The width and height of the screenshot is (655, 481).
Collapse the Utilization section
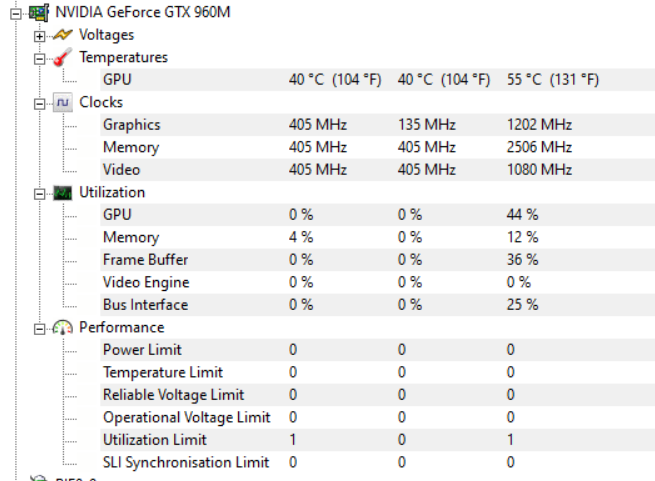[x=39, y=194]
